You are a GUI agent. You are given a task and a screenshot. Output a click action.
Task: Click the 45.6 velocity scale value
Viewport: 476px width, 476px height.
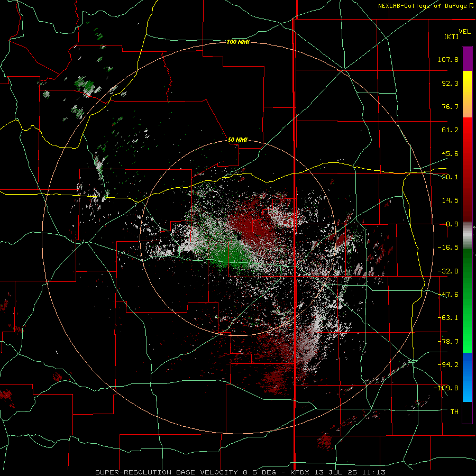(450, 153)
